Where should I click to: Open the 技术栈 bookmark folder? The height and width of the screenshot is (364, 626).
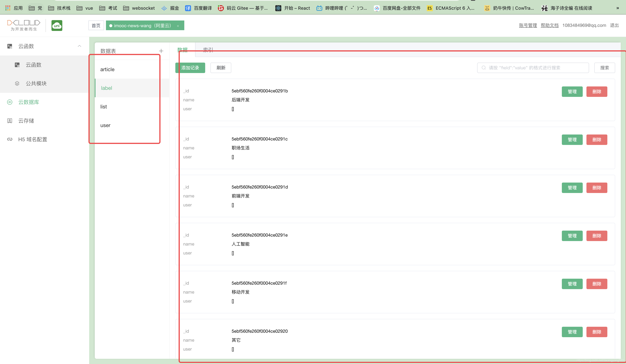59,8
